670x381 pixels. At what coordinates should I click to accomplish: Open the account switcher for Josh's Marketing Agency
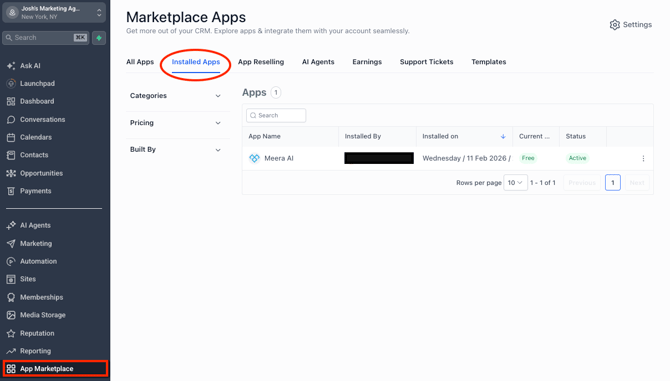(x=54, y=12)
